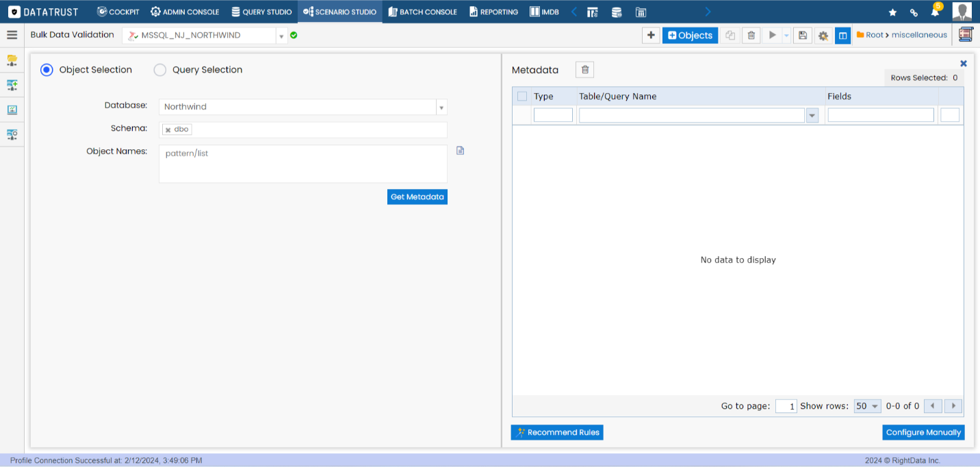This screenshot has width=980, height=467.
Task: Check the select-all checkbox in Metadata header
Action: [522, 97]
